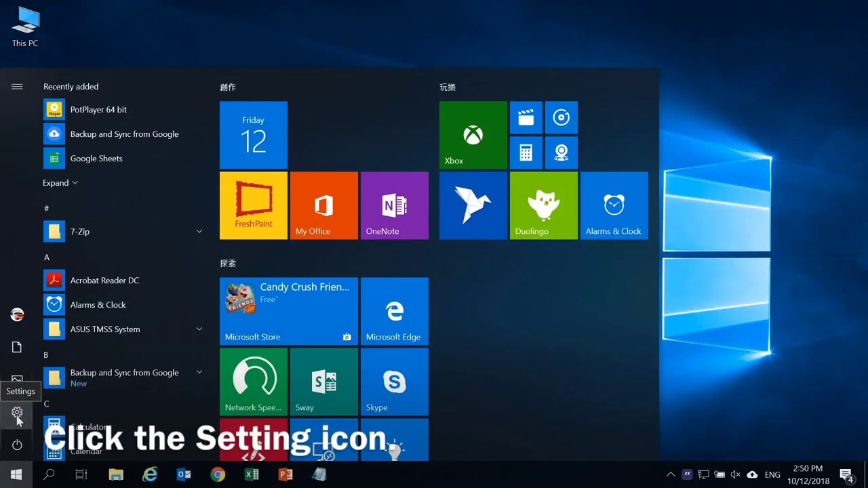868x488 pixels.
Task: Click the Power button icon
Action: pos(17,445)
